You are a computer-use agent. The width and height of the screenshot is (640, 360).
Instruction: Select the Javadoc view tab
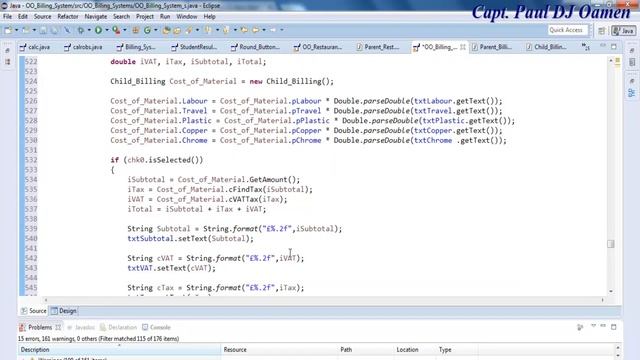pos(81,327)
